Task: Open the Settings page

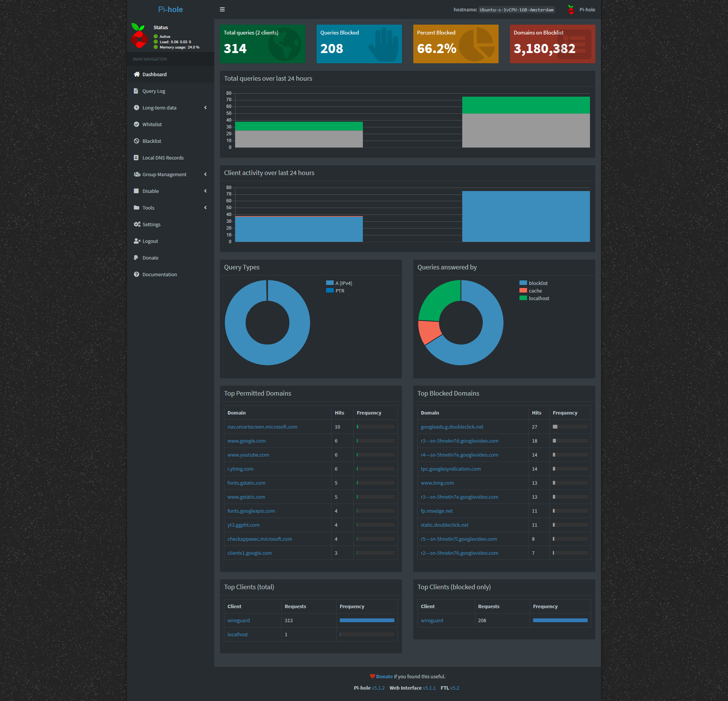Action: (171, 224)
